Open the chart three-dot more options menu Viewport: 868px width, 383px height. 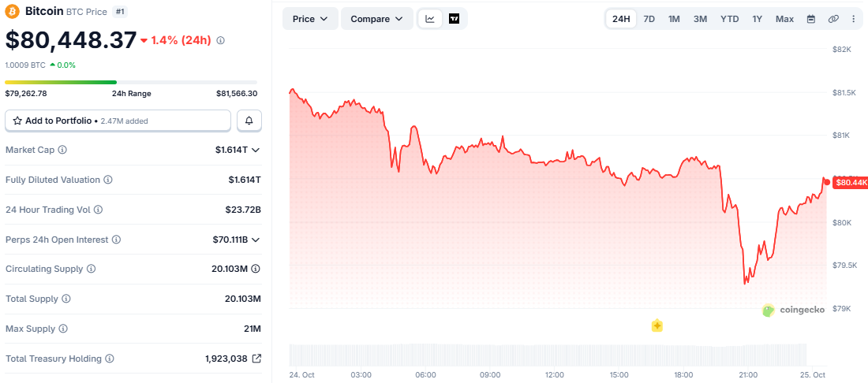(853, 19)
